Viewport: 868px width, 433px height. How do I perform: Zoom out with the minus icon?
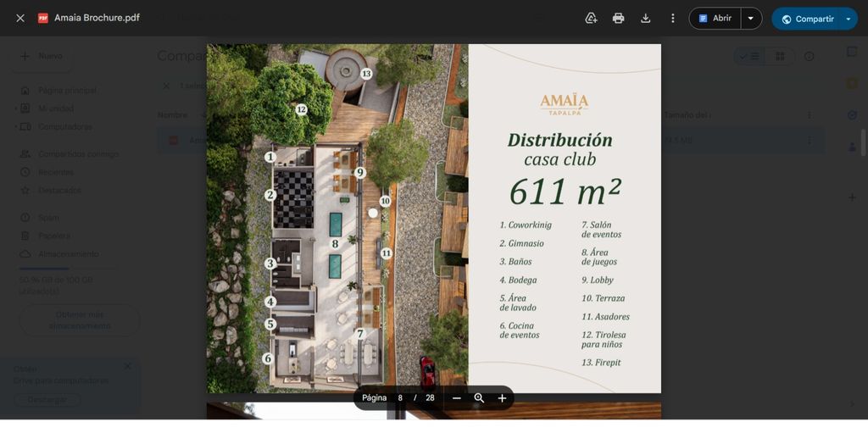coord(456,398)
